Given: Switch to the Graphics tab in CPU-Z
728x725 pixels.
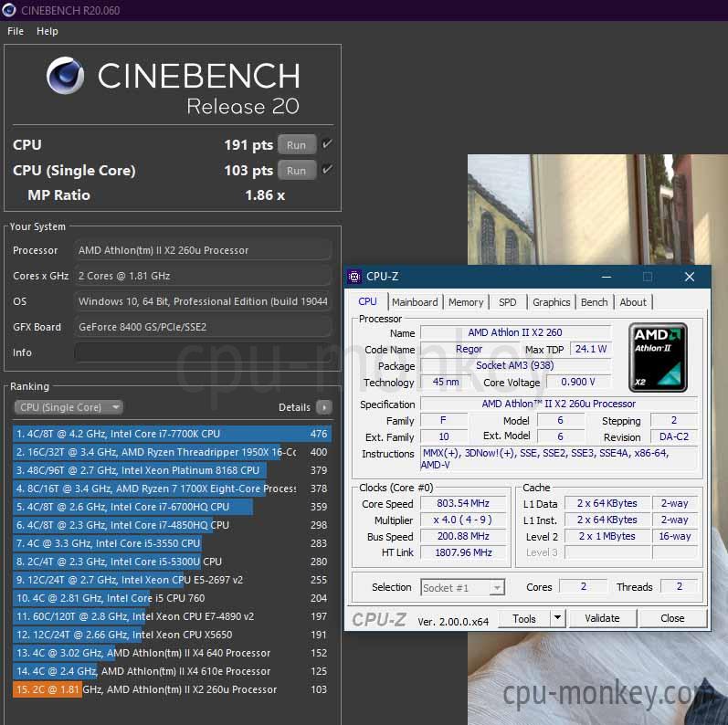Looking at the screenshot, I should pos(551,302).
